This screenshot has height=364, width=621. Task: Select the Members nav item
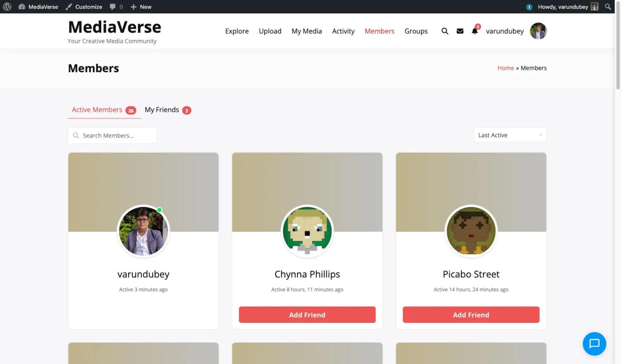380,31
